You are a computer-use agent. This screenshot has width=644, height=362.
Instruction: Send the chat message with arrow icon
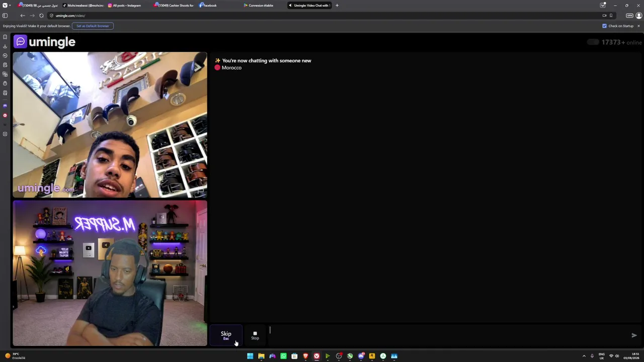634,335
